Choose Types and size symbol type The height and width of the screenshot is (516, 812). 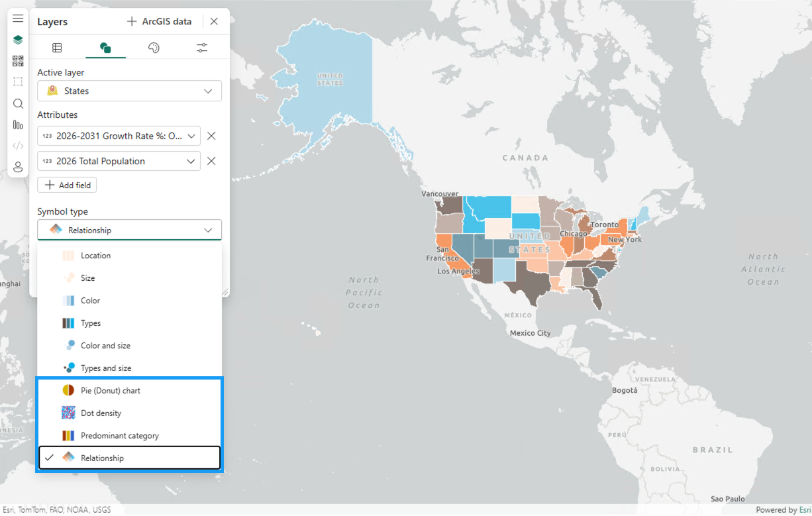pyautogui.click(x=129, y=368)
